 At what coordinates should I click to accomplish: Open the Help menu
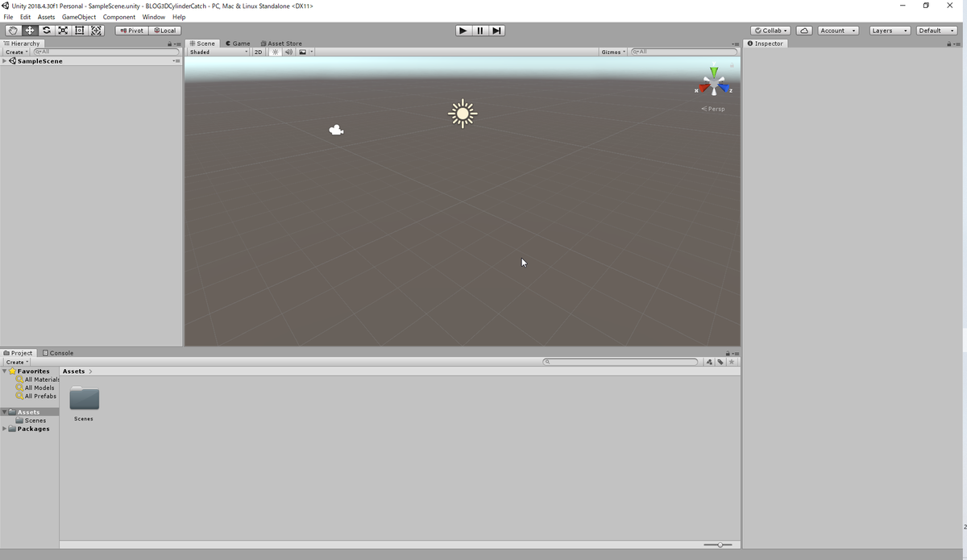179,17
